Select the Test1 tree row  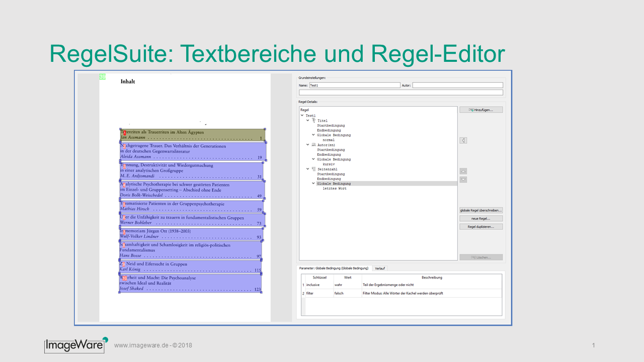[312, 116]
